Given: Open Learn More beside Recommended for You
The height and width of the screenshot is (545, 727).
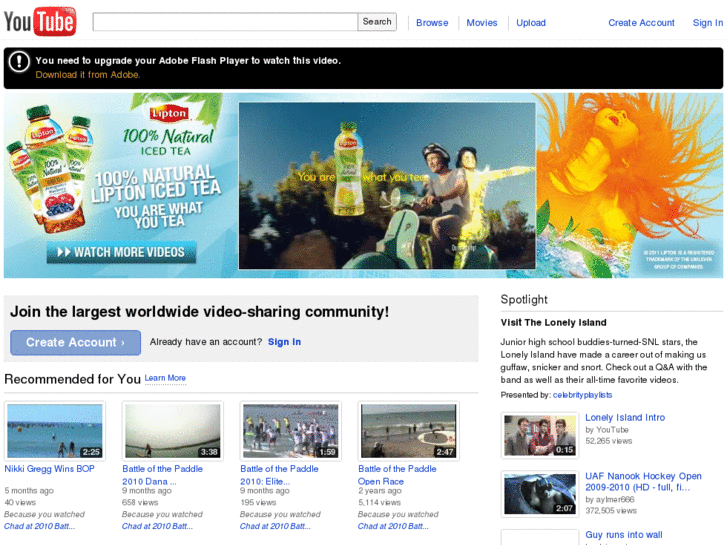Looking at the screenshot, I should (165, 378).
